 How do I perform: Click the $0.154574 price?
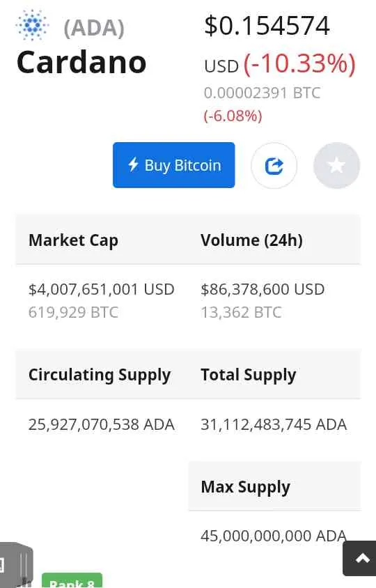tap(267, 26)
